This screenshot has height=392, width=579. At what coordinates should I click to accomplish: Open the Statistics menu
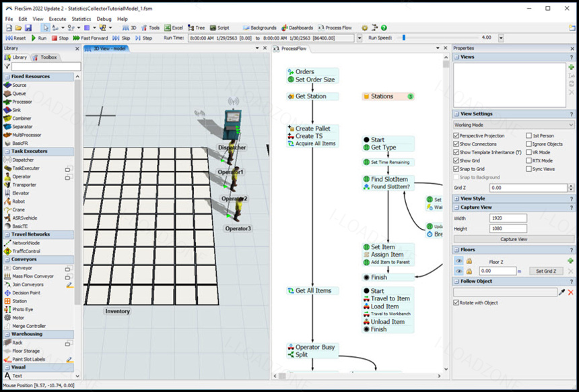(81, 19)
